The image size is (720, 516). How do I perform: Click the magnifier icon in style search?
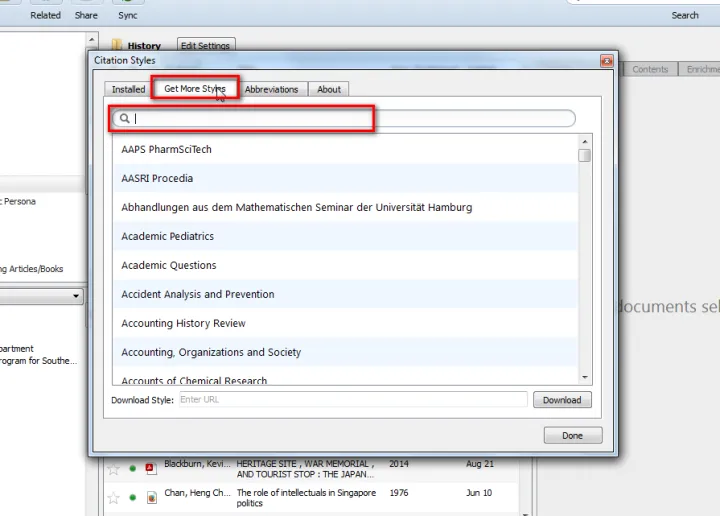(124, 118)
